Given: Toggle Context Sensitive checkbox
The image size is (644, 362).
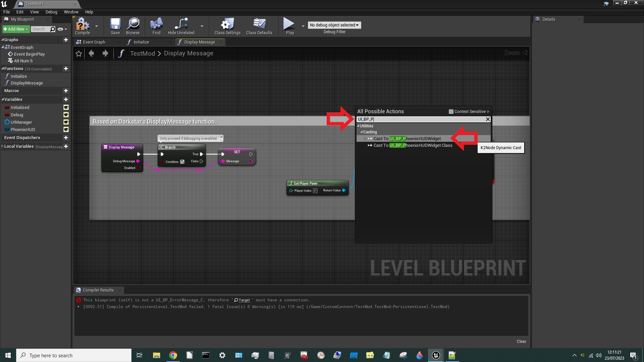Looking at the screenshot, I should [x=451, y=112].
